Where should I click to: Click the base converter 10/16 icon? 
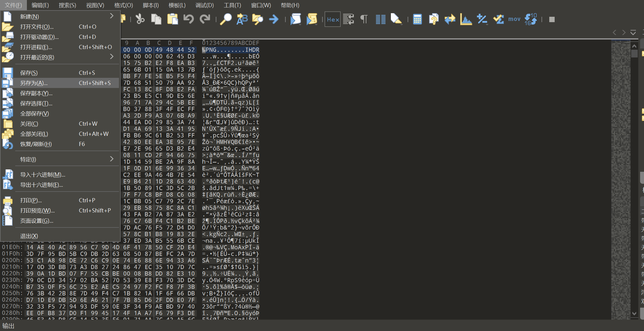pyautogui.click(x=530, y=19)
